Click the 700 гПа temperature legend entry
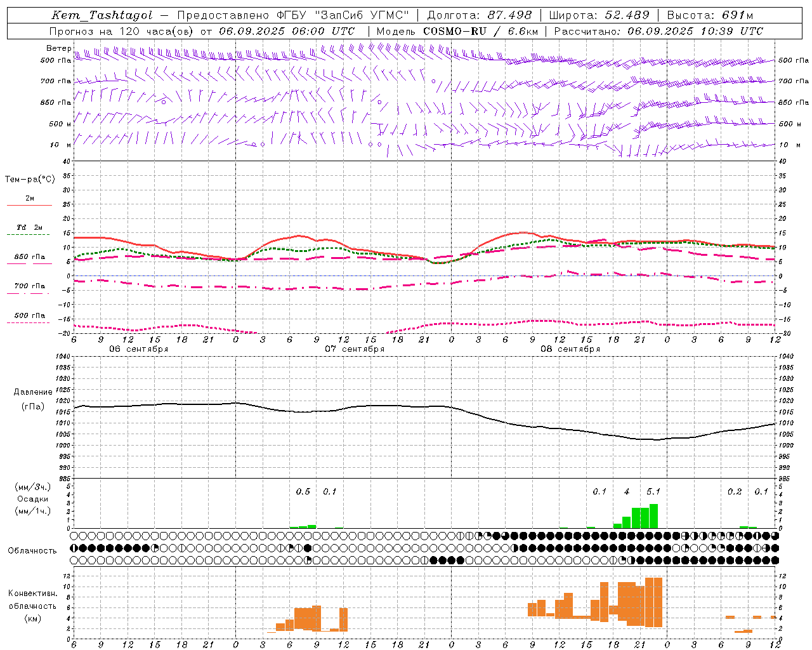Image resolution: width=812 pixels, height=650 pixels. [x=29, y=286]
